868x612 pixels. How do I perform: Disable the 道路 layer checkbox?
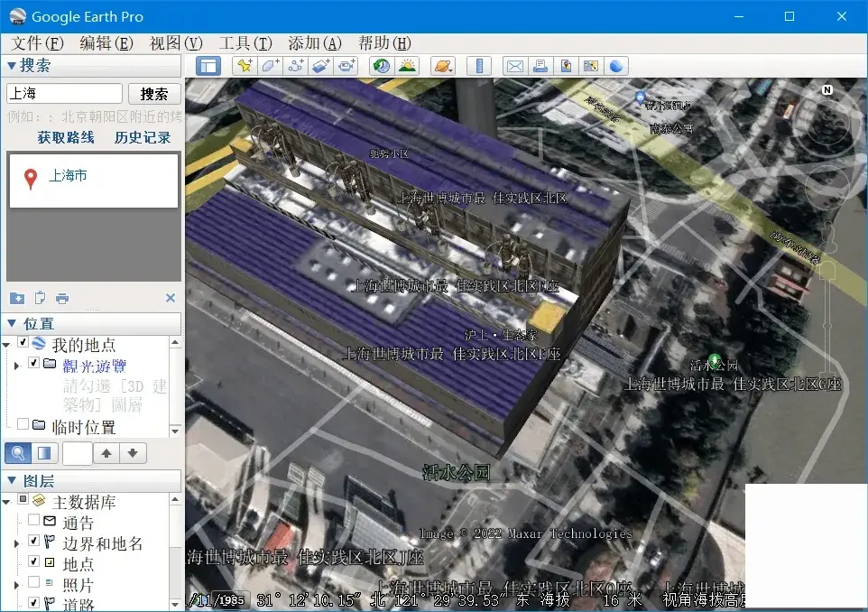point(33,602)
